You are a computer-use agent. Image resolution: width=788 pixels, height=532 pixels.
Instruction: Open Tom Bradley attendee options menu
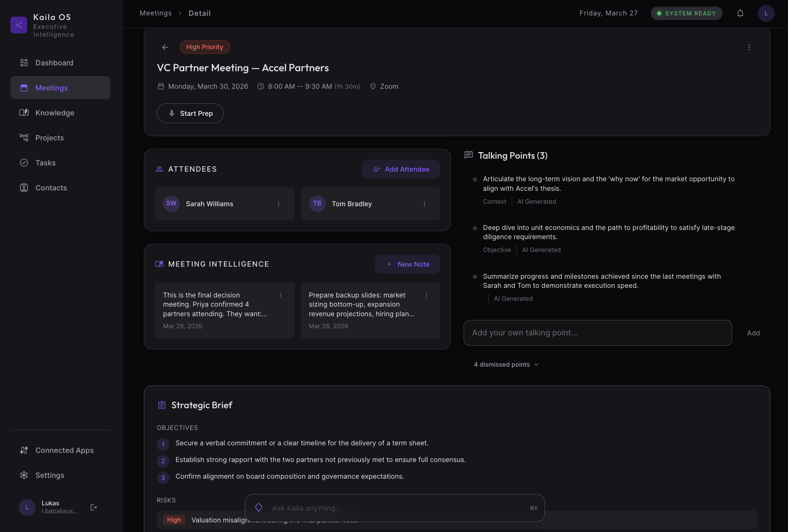click(424, 204)
